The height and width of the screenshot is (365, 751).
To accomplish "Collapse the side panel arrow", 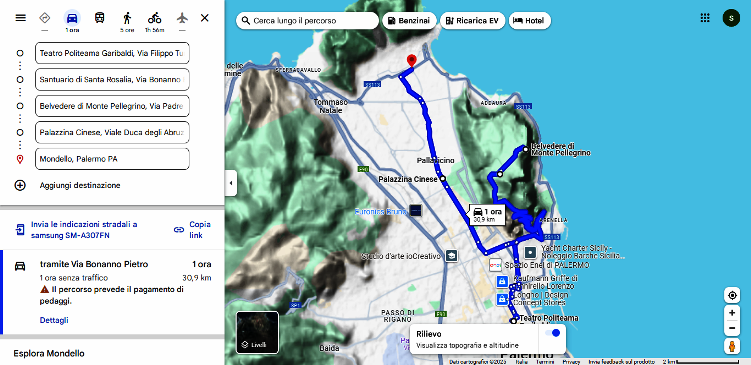I will (231, 183).
